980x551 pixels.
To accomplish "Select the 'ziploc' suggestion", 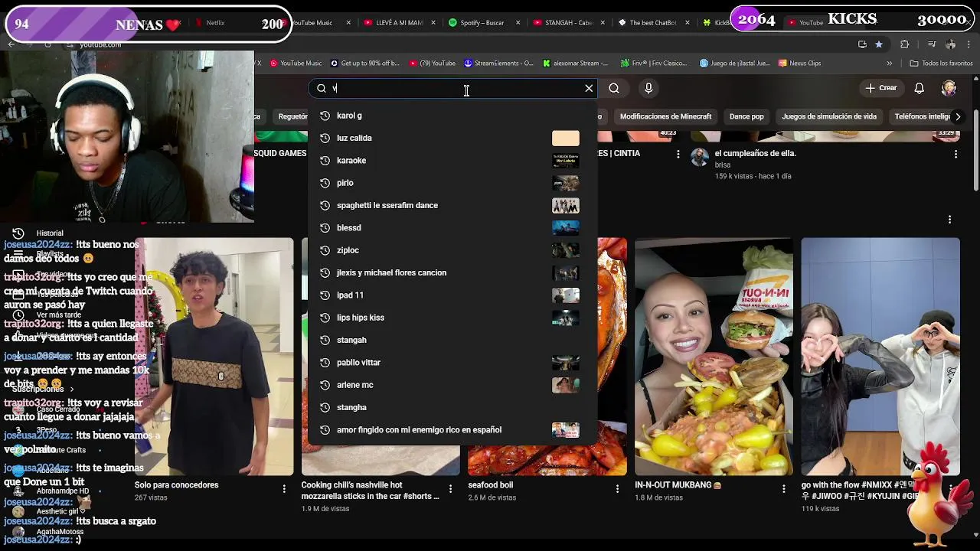I will 452,250.
